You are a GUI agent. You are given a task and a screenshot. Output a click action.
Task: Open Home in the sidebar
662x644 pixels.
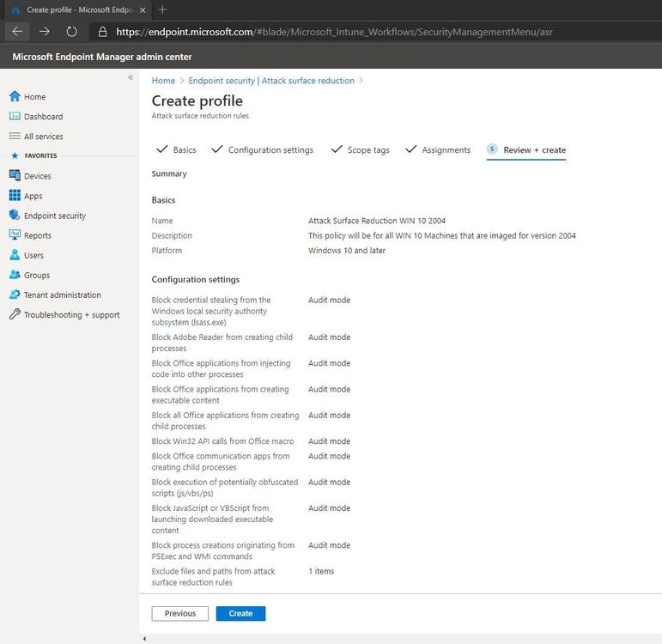click(x=34, y=97)
